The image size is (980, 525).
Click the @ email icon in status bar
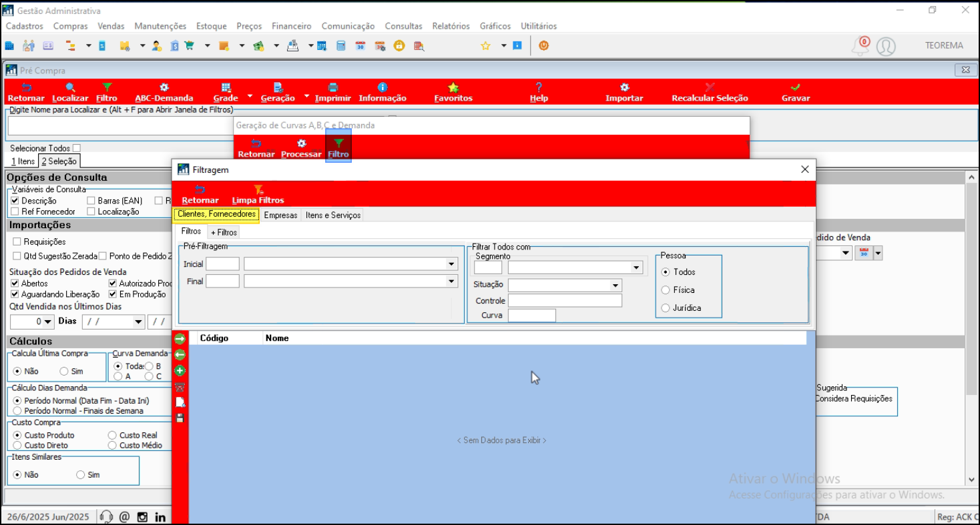(124, 517)
